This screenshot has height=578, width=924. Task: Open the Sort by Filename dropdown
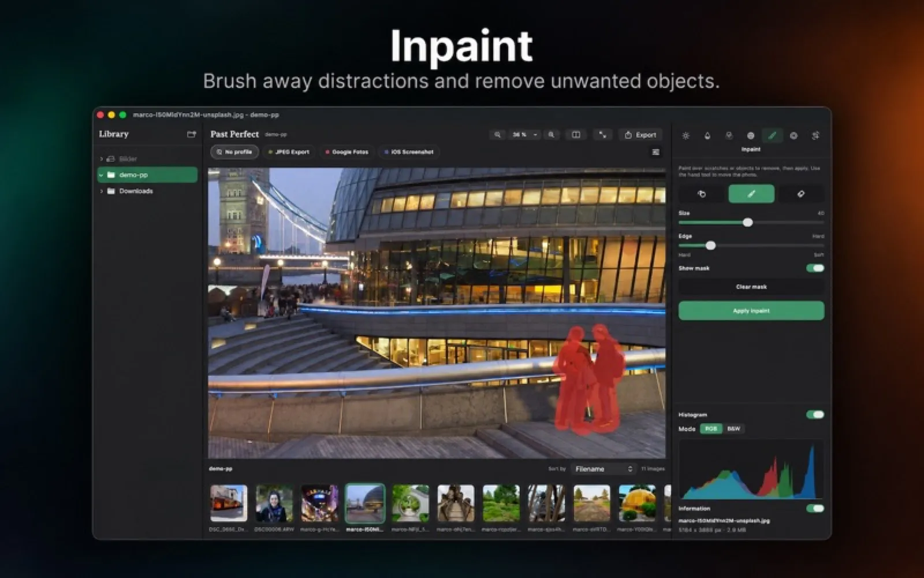click(x=603, y=469)
